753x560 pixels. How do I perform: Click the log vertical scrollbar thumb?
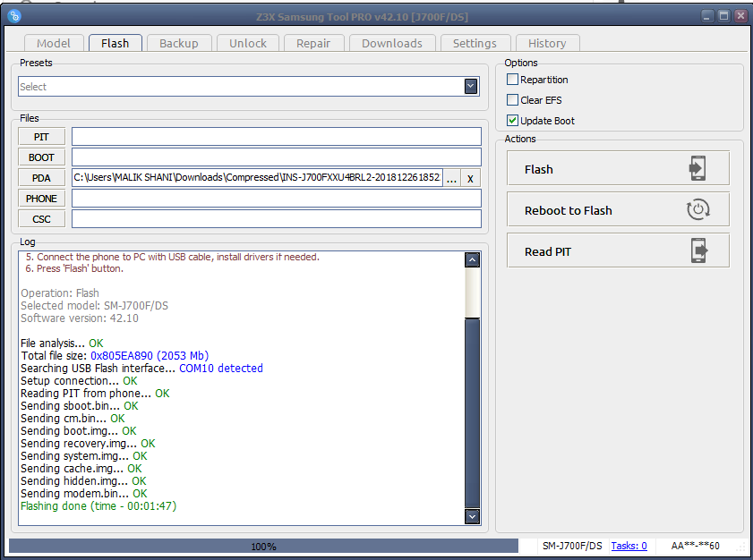[x=473, y=412]
